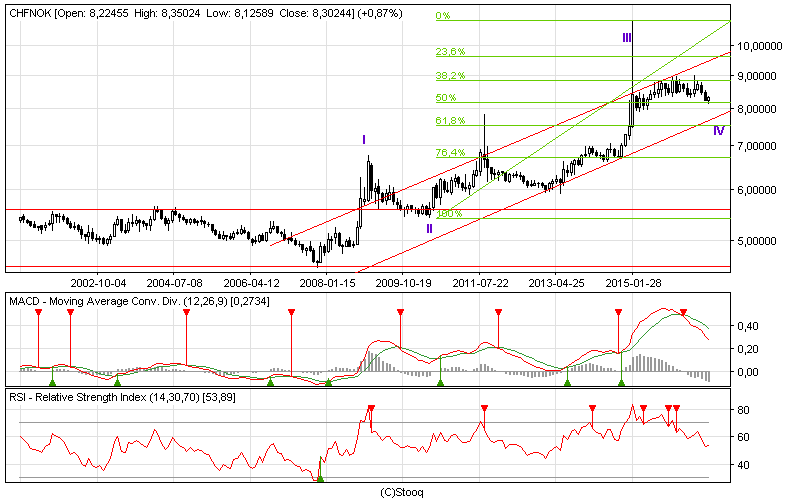This screenshot has height=500, width=800.
Task: Click the MACD 0,00 axis label
Action: coord(747,372)
